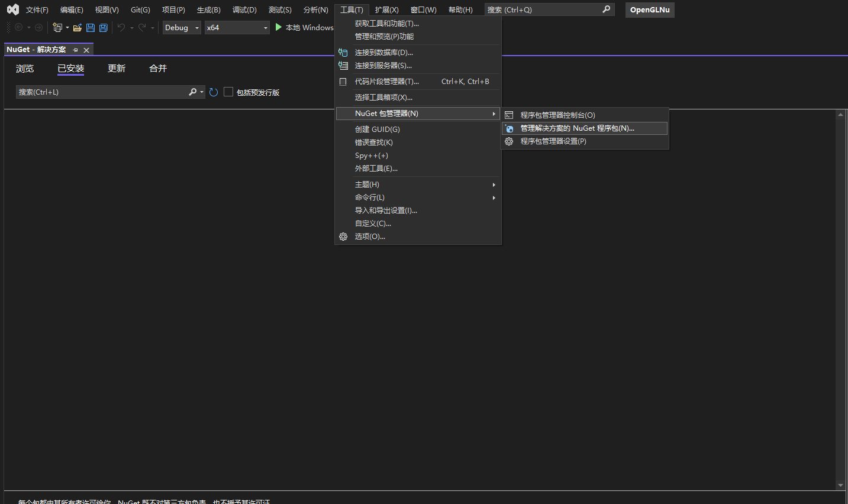Image resolution: width=848 pixels, height=504 pixels.
Task: Open the Git(G) menu
Action: [x=140, y=10]
